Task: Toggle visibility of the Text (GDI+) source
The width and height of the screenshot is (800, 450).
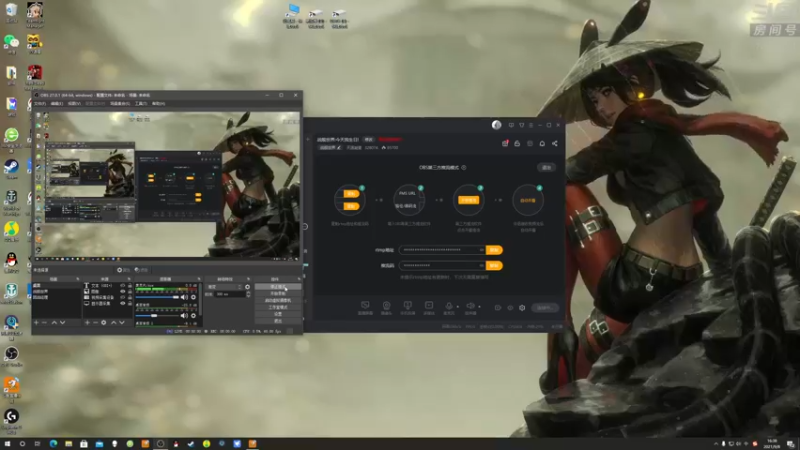Action: point(122,286)
